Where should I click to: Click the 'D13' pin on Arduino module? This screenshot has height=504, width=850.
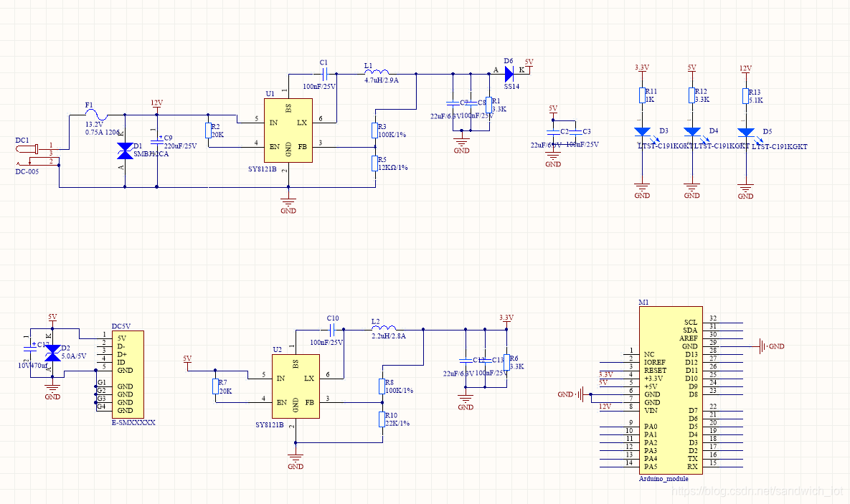[x=691, y=354]
